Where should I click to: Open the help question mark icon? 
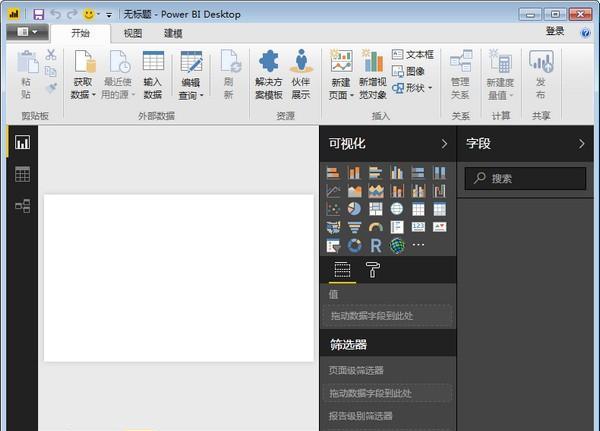click(585, 33)
